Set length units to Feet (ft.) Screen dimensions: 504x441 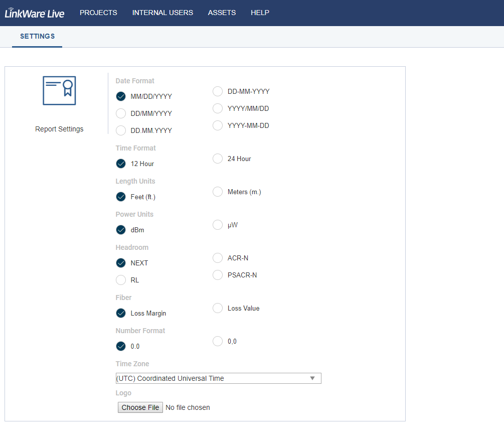(x=121, y=197)
